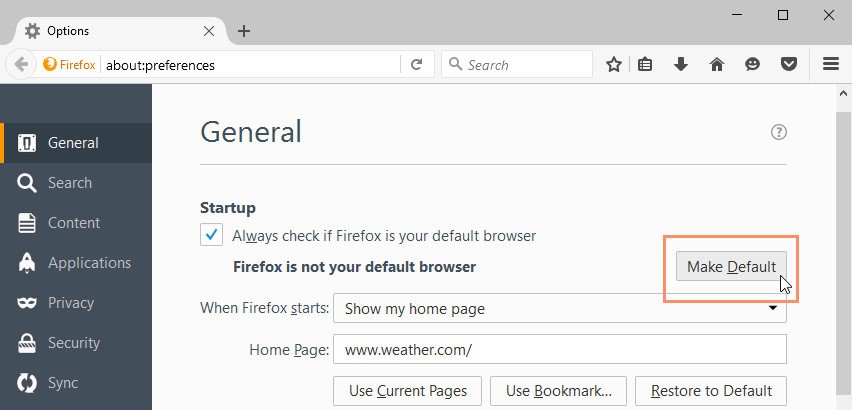Uncheck Always check if Firefox is default

[x=212, y=236]
